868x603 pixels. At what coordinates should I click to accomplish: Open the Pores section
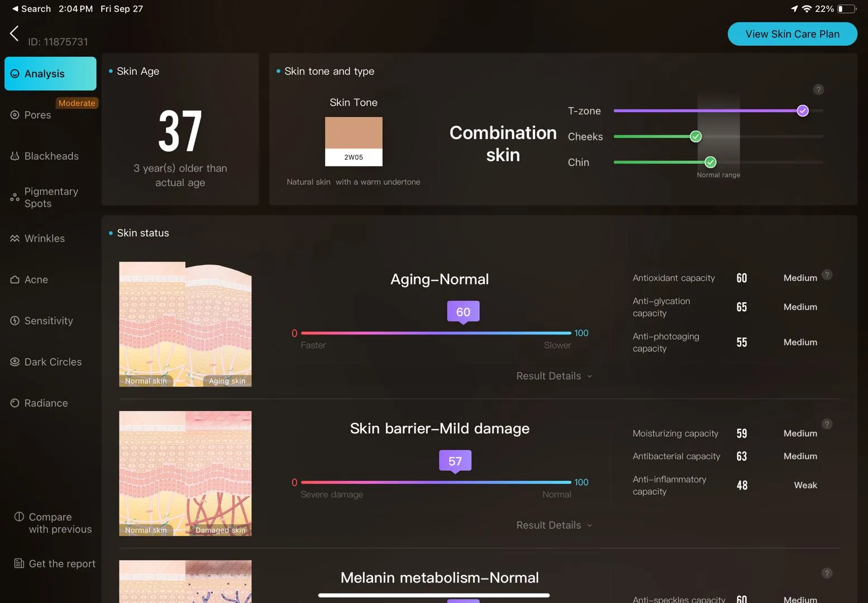pyautogui.click(x=37, y=115)
